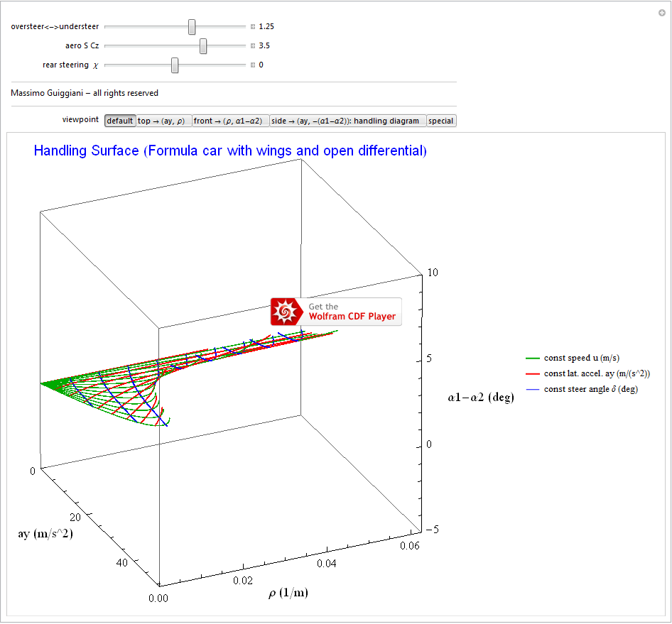Click the 10 tick label on vertical axis
This screenshot has width=672, height=624.
[433, 273]
